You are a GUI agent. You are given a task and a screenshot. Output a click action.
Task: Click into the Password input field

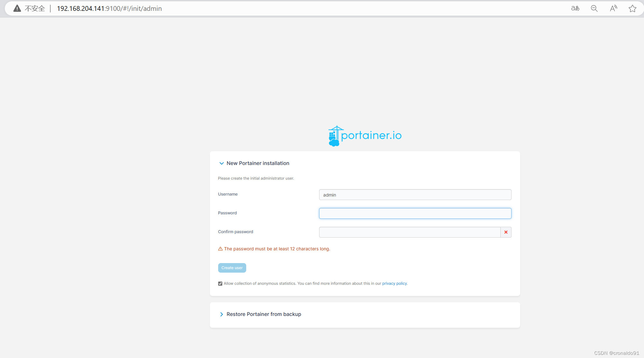(x=415, y=213)
